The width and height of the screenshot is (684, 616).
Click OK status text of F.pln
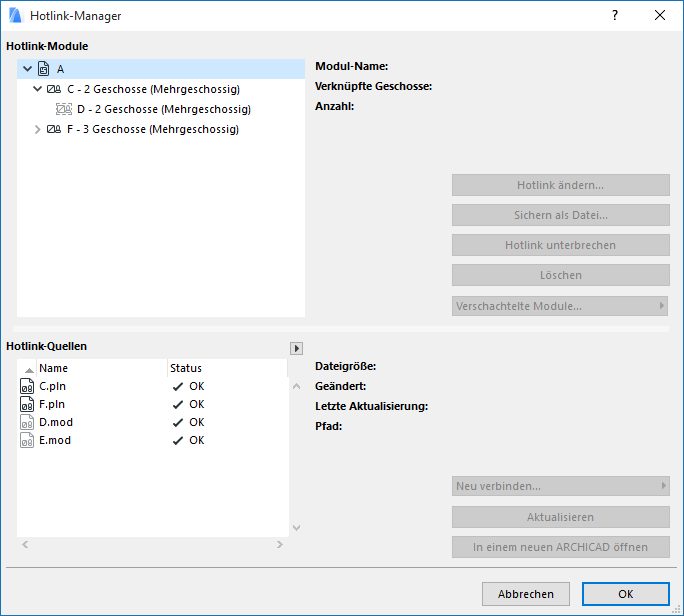197,404
